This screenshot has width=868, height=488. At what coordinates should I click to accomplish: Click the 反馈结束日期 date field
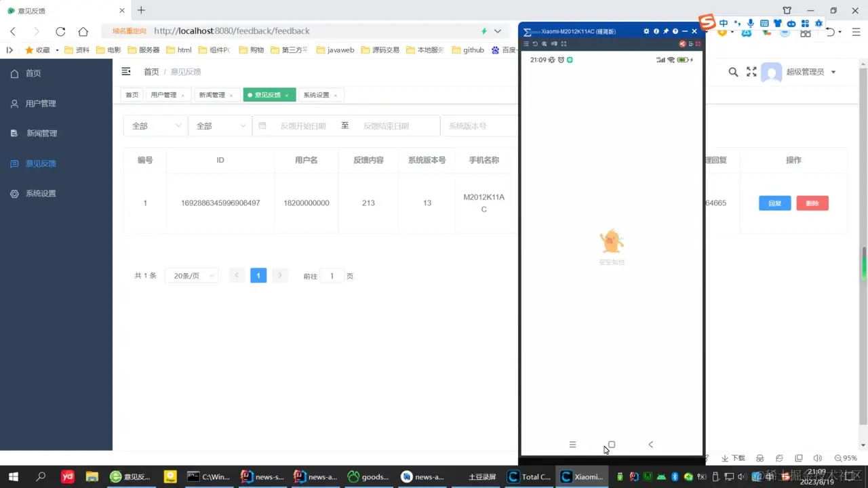click(x=387, y=126)
